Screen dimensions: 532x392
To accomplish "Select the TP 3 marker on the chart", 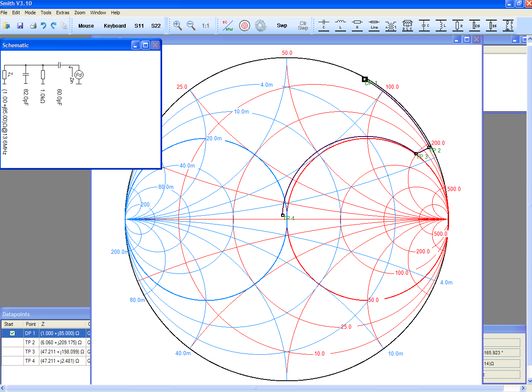I will 416,154.
